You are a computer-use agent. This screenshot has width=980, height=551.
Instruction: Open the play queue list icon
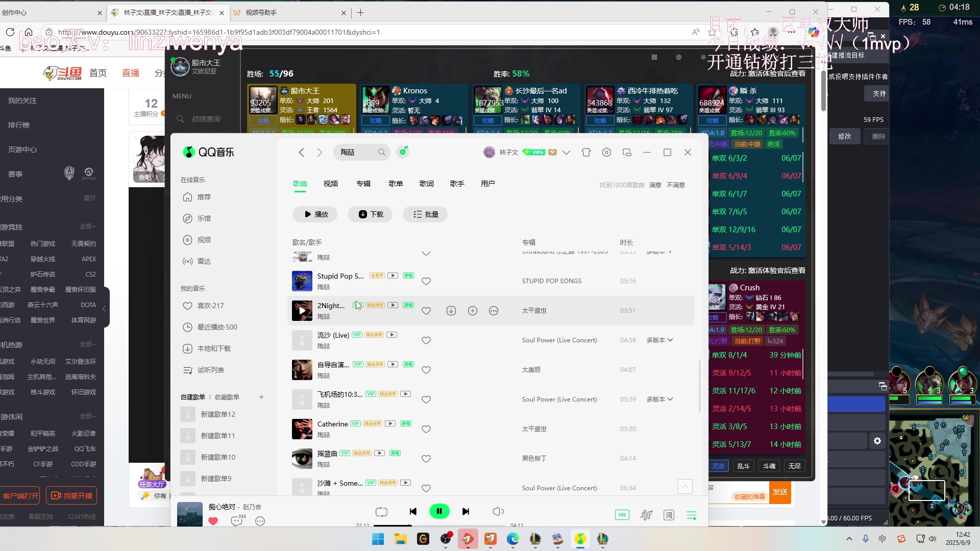coord(692,516)
